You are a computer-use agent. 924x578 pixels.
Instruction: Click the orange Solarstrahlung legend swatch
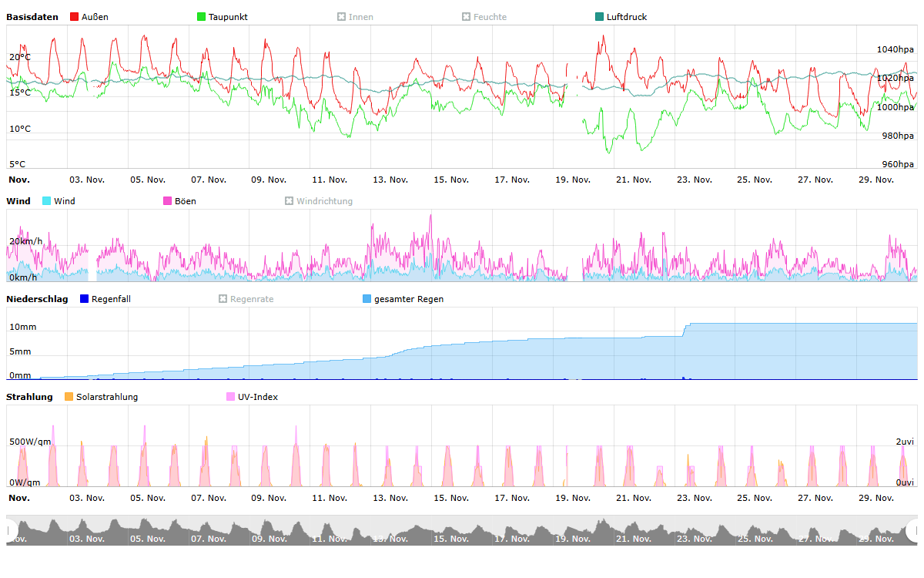point(69,397)
